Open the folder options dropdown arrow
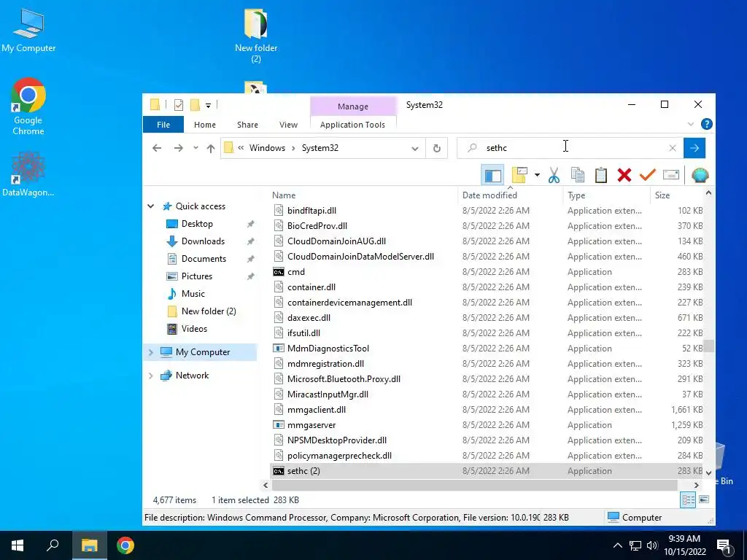 point(537,175)
